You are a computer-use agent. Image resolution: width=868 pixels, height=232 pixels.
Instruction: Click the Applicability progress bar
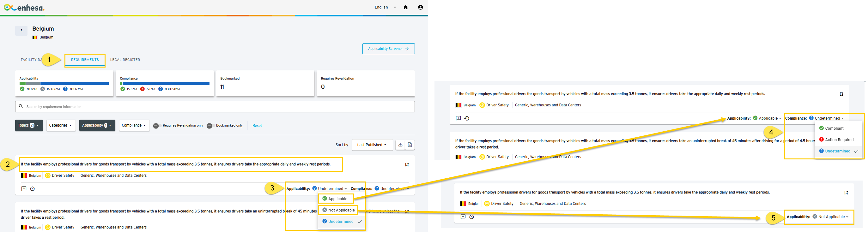[x=64, y=84]
